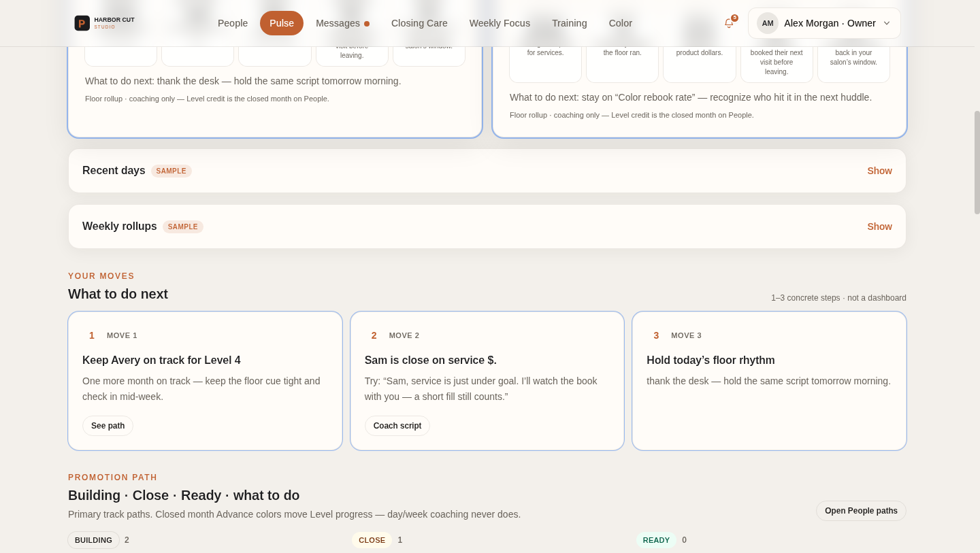Open the notifications bell
The width and height of the screenshot is (980, 553).
[x=729, y=23]
